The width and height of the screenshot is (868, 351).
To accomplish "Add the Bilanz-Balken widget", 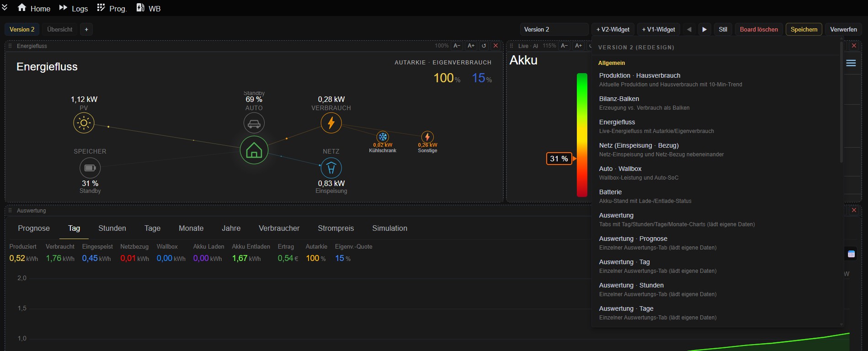I will (x=716, y=103).
